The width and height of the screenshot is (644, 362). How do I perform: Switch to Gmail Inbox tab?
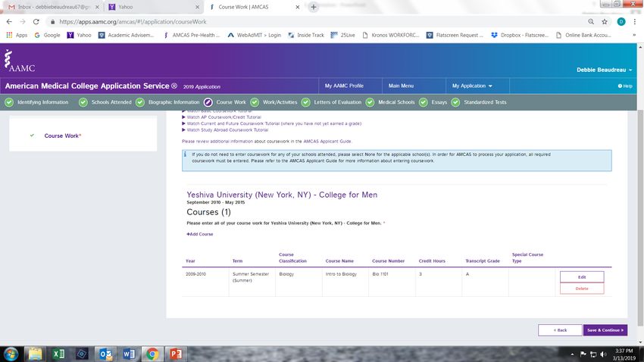[53, 7]
